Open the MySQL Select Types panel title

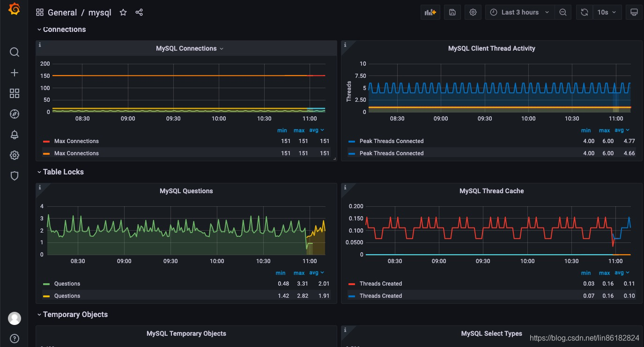tap(492, 333)
